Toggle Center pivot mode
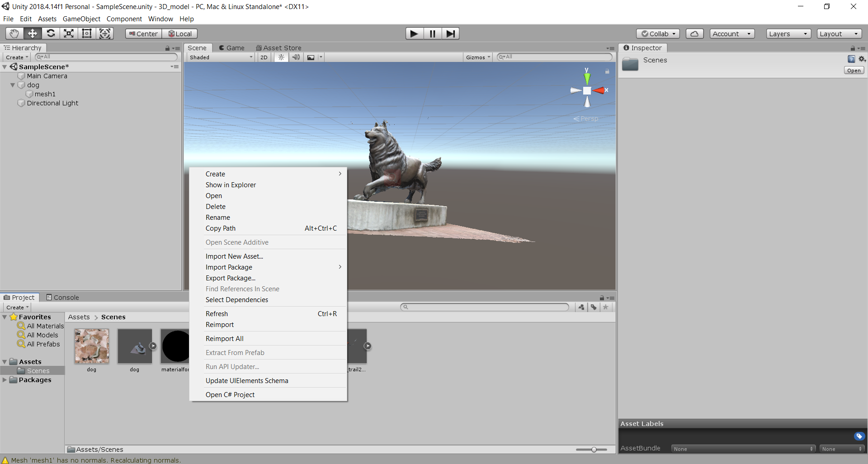The width and height of the screenshot is (868, 464). click(143, 33)
